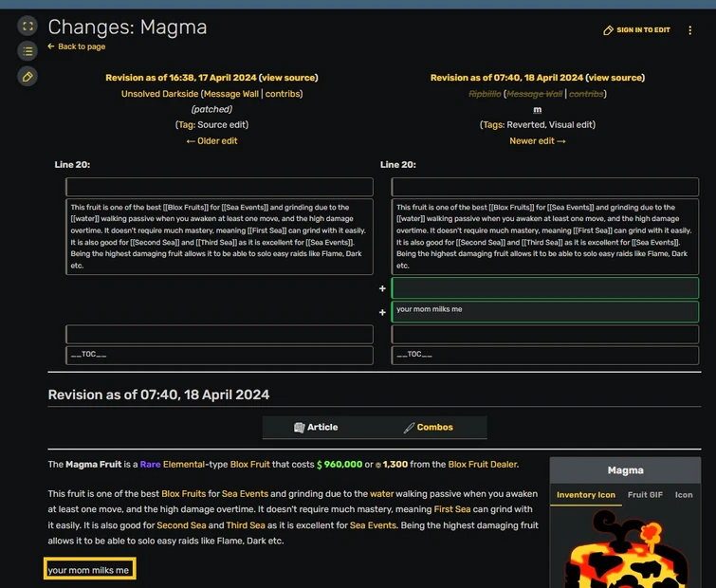Open the Rare rarity link
The image size is (716, 588).
pyautogui.click(x=150, y=465)
